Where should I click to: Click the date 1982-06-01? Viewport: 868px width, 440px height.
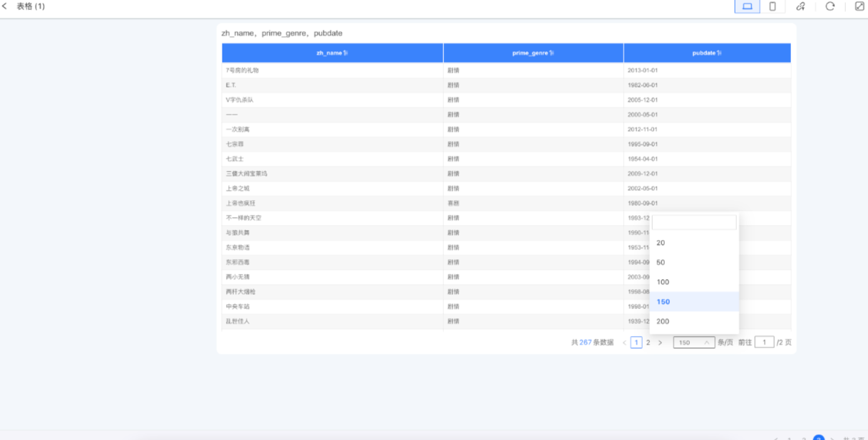643,85
